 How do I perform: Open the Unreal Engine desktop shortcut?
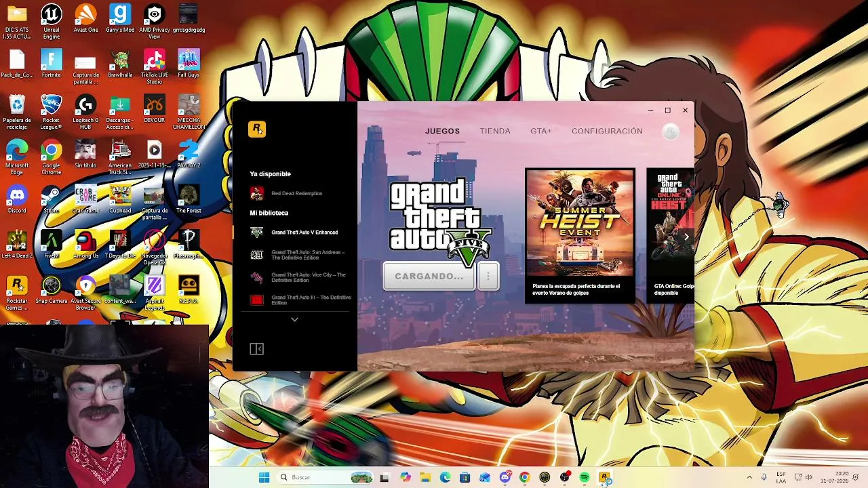[52, 22]
